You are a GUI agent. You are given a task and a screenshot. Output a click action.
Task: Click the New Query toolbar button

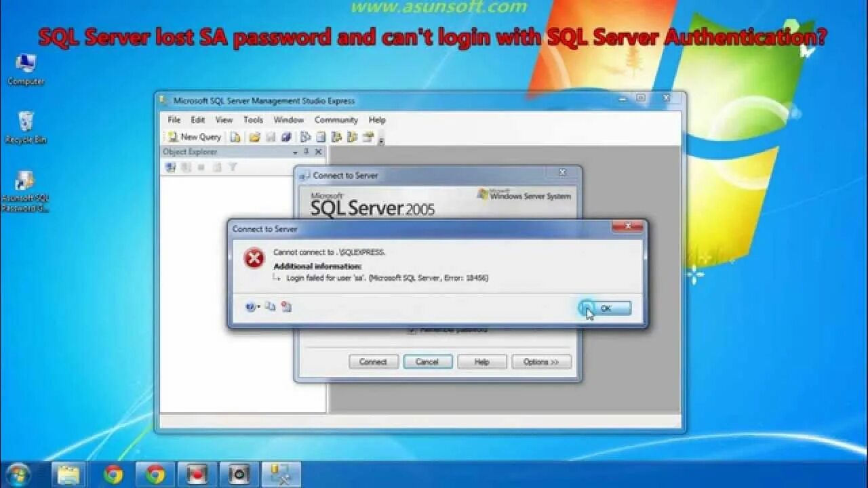(195, 137)
